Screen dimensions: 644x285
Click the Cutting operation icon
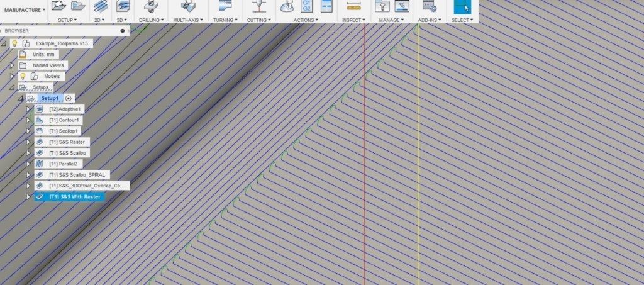point(258,6)
